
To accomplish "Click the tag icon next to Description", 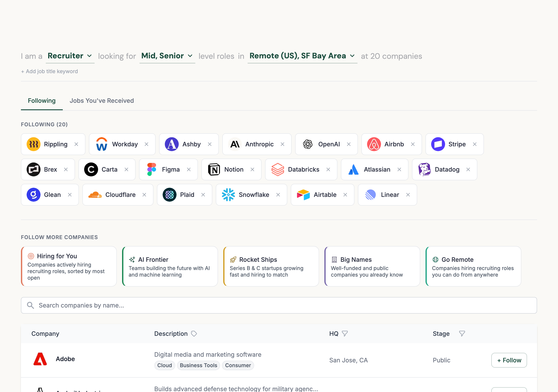I will click(x=194, y=334).
